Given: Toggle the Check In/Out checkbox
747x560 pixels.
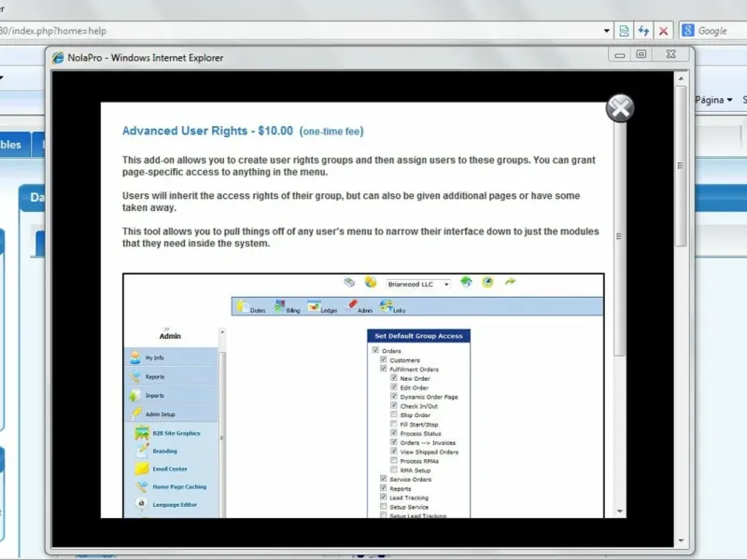Looking at the screenshot, I should (394, 405).
